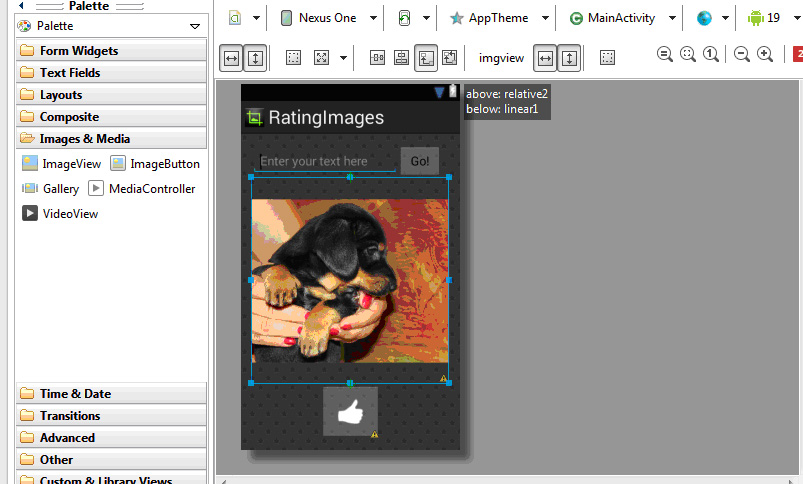Click the change margins icon

[293, 57]
